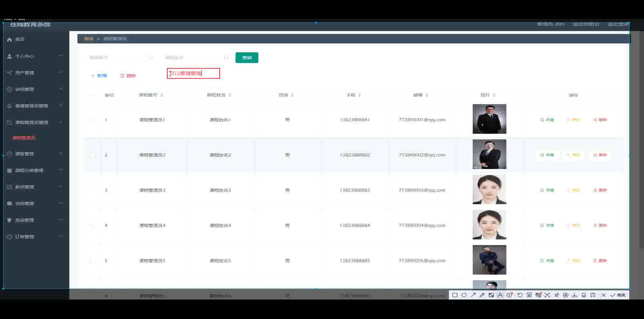The height and width of the screenshot is (319, 644).
Task: Click the person icon for 个人中心
Action: [x=9, y=56]
